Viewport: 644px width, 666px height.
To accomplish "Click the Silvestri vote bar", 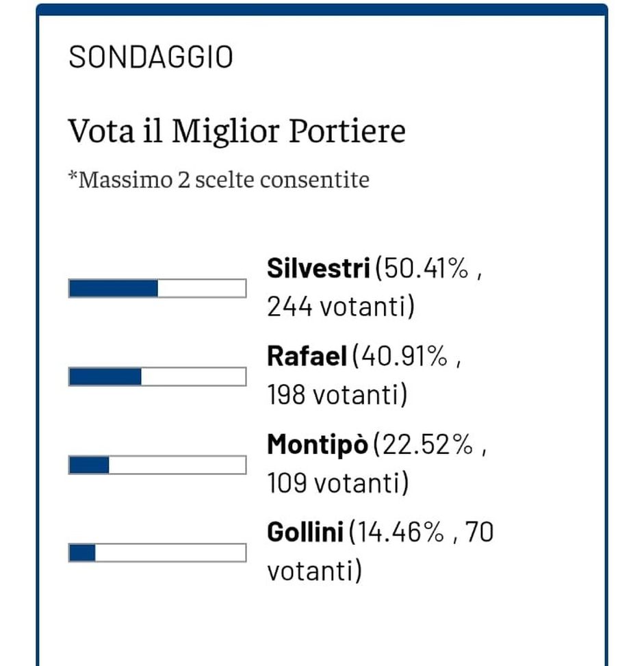I will click(157, 287).
